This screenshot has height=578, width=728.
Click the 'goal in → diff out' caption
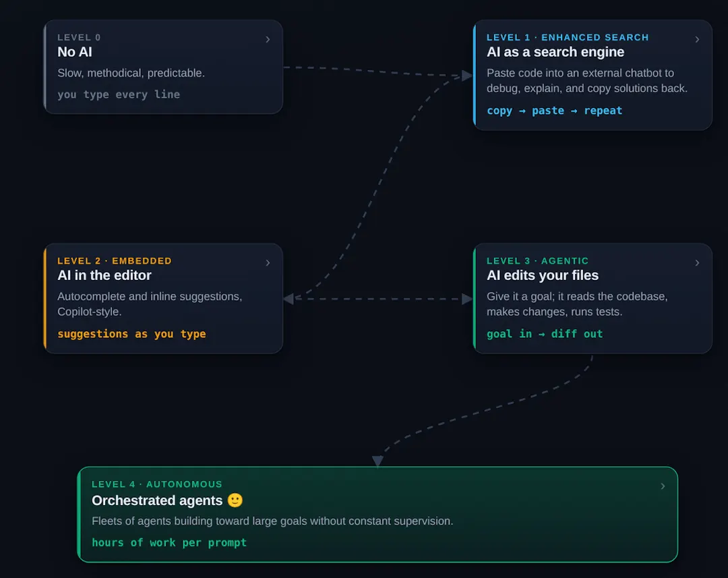coord(545,334)
